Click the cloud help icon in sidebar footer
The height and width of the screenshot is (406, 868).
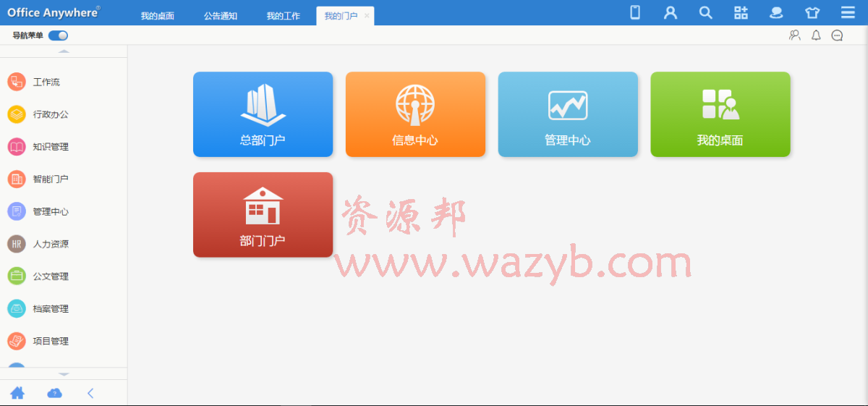pos(54,393)
